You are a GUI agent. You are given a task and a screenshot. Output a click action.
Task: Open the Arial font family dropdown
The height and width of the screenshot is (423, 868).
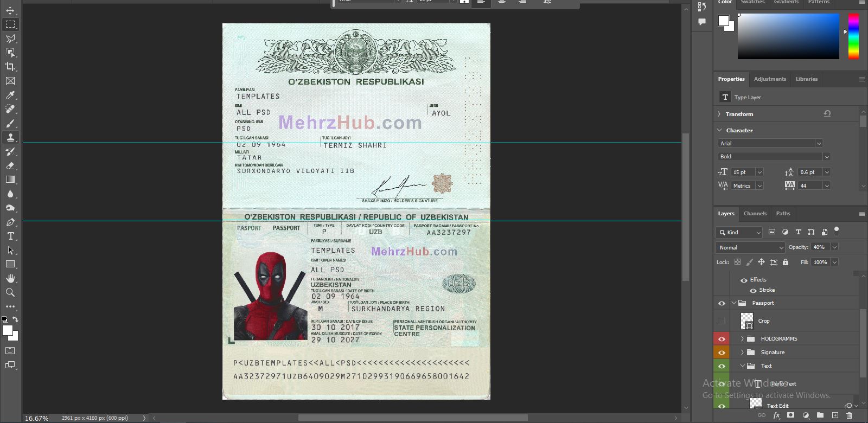point(819,143)
